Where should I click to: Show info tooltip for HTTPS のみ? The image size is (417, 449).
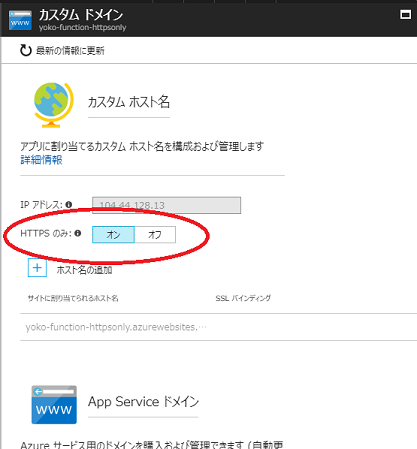pos(78,233)
